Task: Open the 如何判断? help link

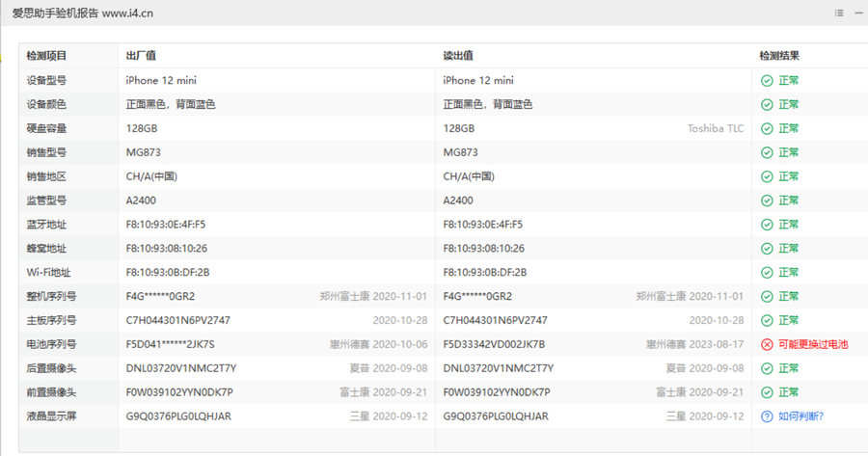Action: point(800,416)
